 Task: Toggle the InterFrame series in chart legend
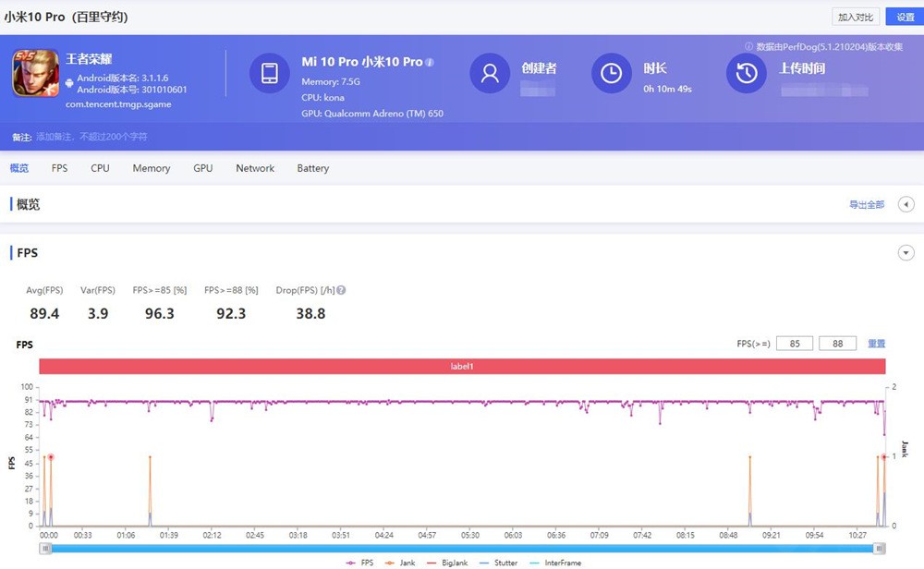pyautogui.click(x=555, y=563)
